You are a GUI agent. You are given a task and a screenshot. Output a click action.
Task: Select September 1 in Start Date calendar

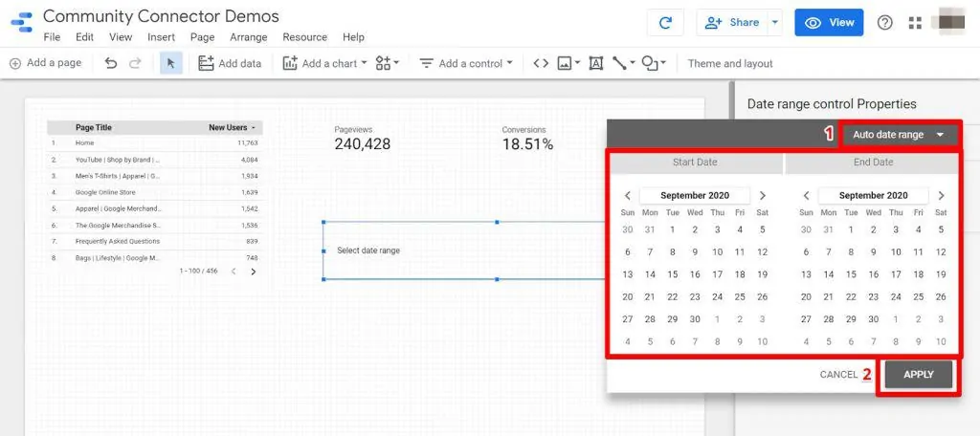click(x=673, y=229)
